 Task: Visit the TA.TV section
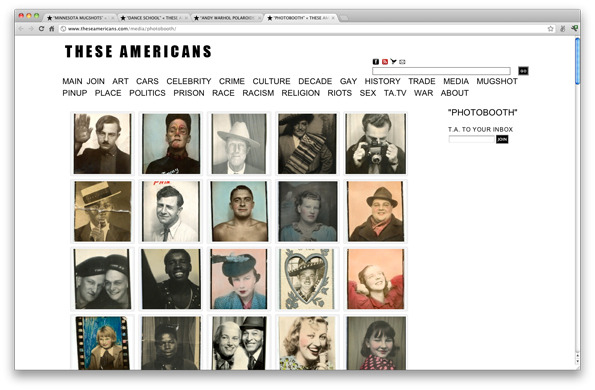pyautogui.click(x=395, y=93)
